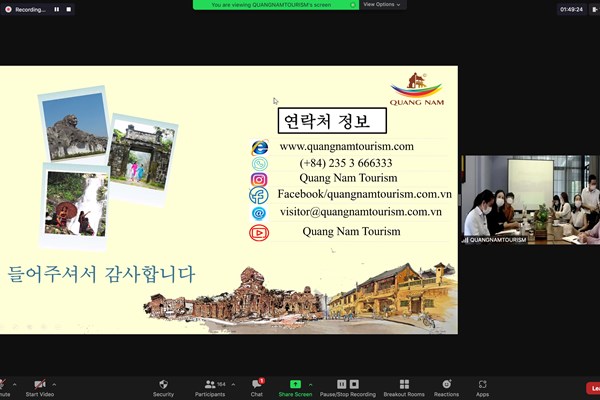This screenshot has height=400, width=600.
Task: Click the Quang Nam logo on slide
Action: [x=417, y=89]
